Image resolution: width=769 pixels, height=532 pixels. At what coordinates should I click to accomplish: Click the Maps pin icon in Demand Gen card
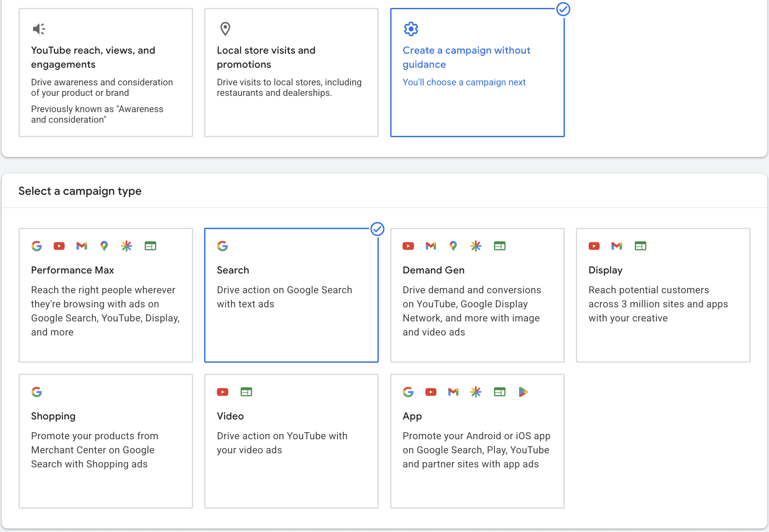pos(453,246)
